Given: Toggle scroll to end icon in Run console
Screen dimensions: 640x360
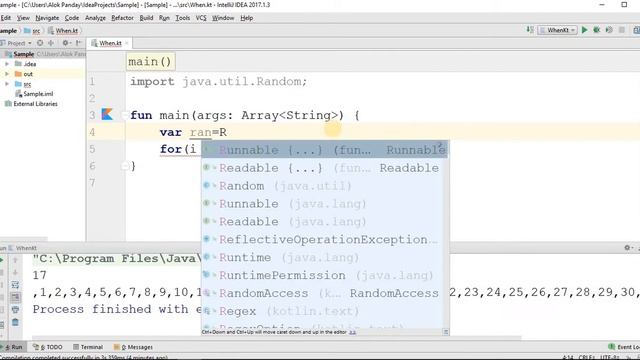Looking at the screenshot, I should point(15,297).
